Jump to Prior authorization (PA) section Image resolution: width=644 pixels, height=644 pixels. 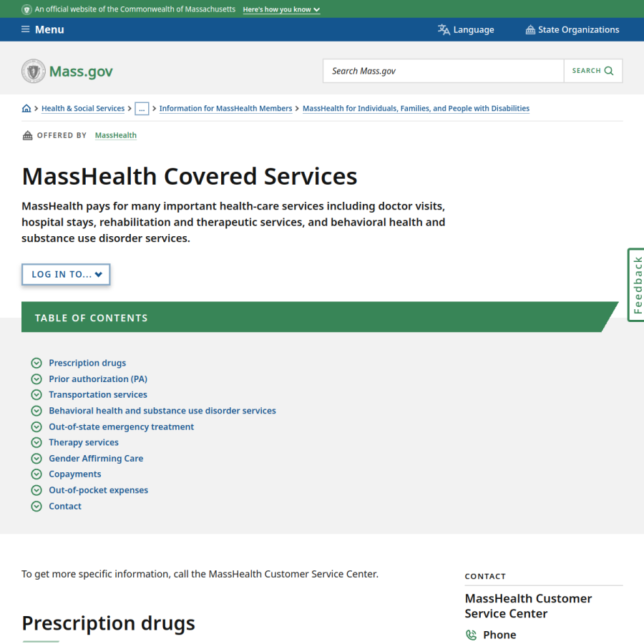tap(98, 379)
